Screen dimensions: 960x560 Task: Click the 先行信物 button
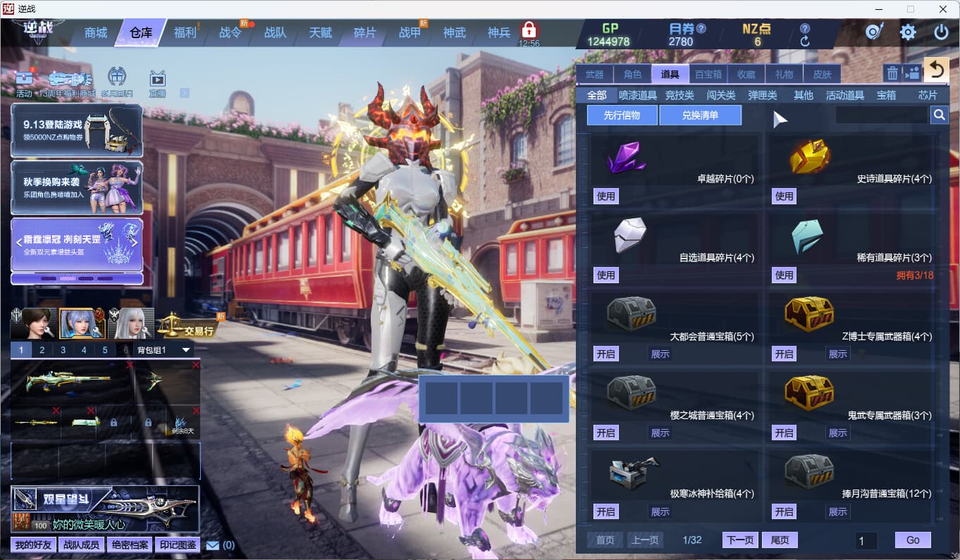coord(622,115)
